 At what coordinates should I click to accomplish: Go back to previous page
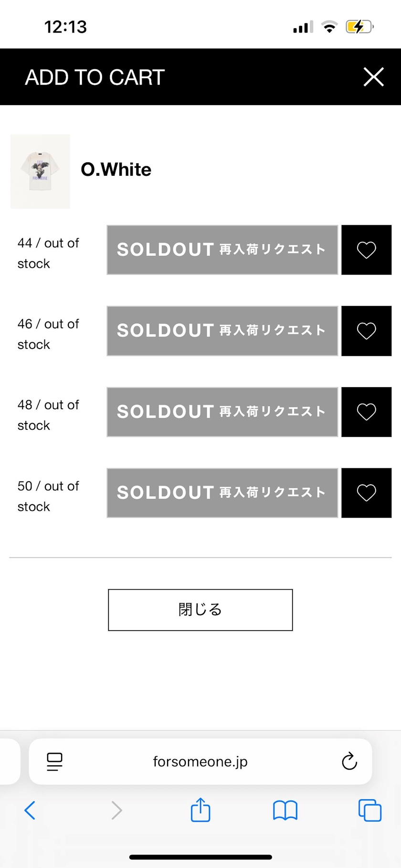(x=30, y=810)
